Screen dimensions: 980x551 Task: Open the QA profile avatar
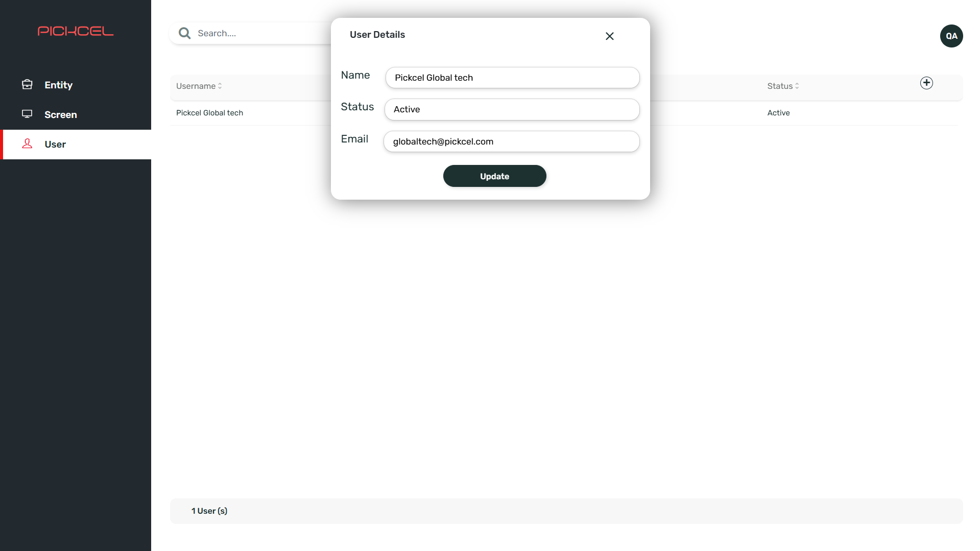[951, 36]
